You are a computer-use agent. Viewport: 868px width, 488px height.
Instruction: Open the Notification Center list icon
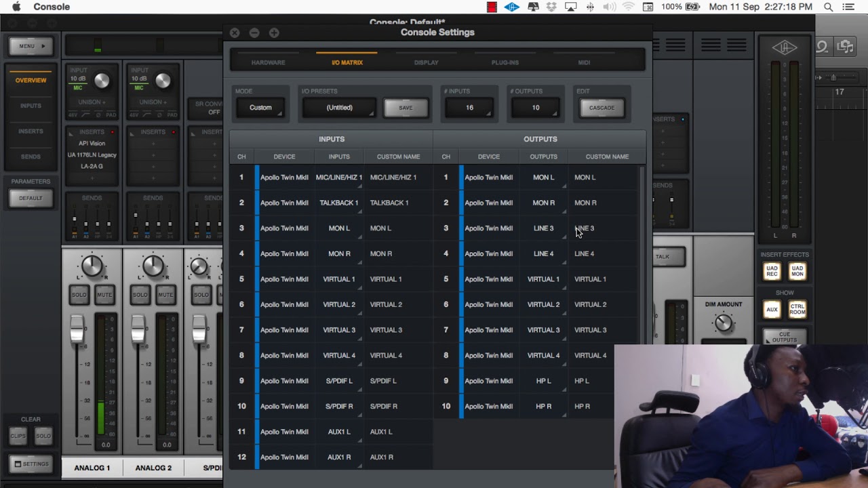point(848,7)
